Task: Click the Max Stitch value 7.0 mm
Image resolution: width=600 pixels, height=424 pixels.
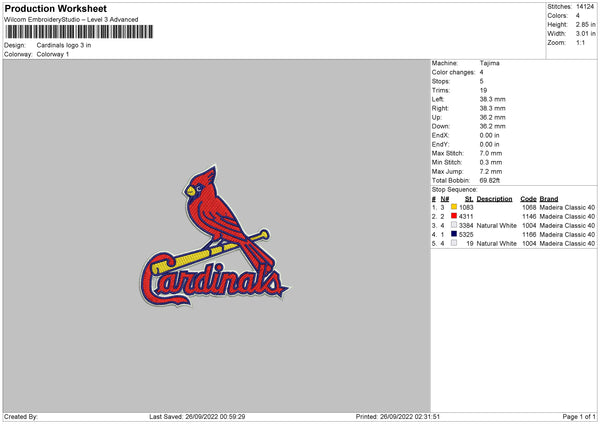Action: 491,153
